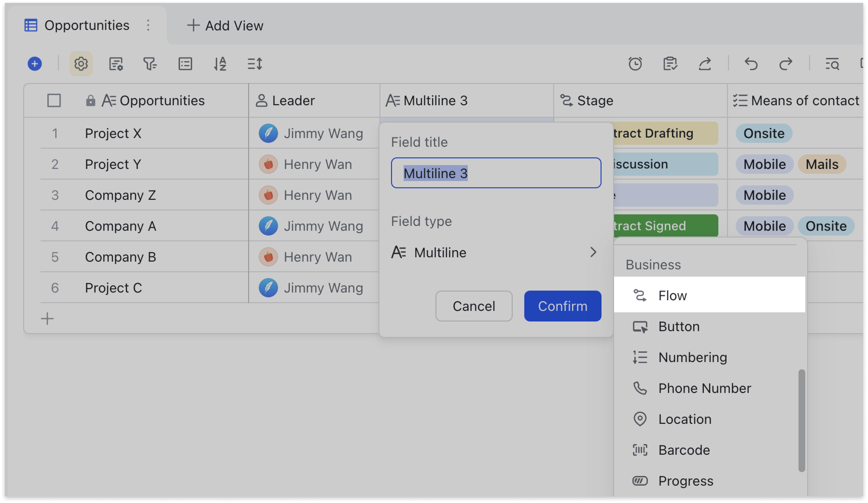Click the grouping list icon in toolbar
Image resolution: width=868 pixels, height=503 pixels.
click(185, 64)
